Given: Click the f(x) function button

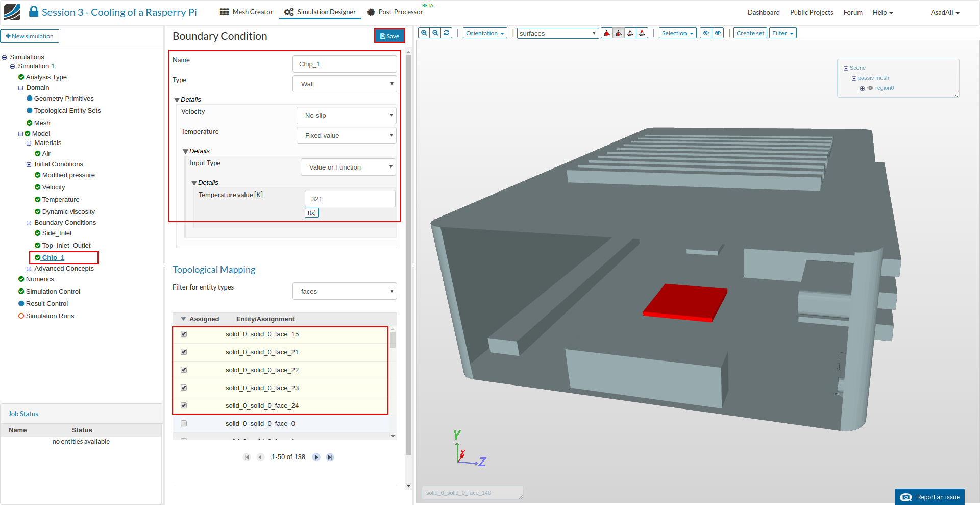Looking at the screenshot, I should tap(311, 213).
